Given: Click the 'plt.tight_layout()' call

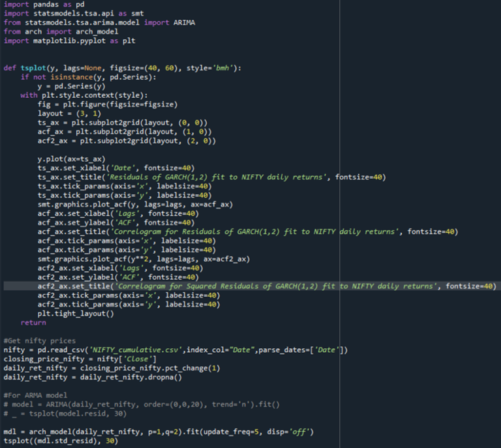Looking at the screenshot, I should click(x=76, y=314).
